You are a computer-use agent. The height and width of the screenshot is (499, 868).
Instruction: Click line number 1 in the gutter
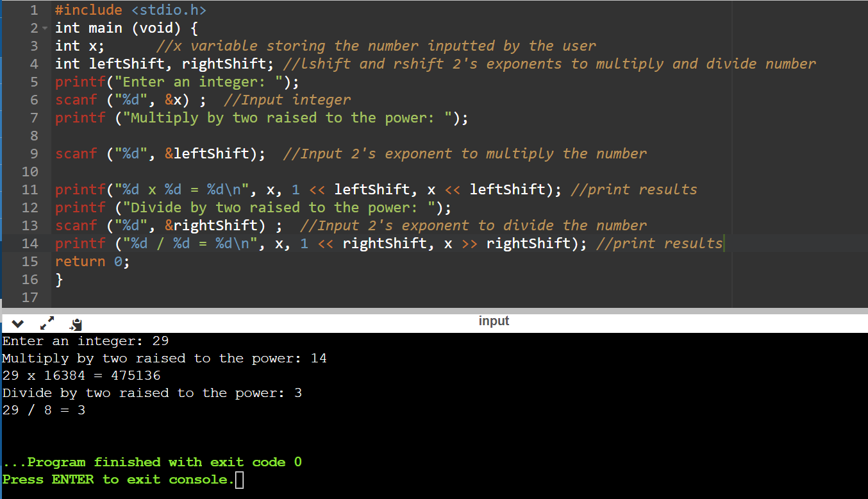point(33,10)
